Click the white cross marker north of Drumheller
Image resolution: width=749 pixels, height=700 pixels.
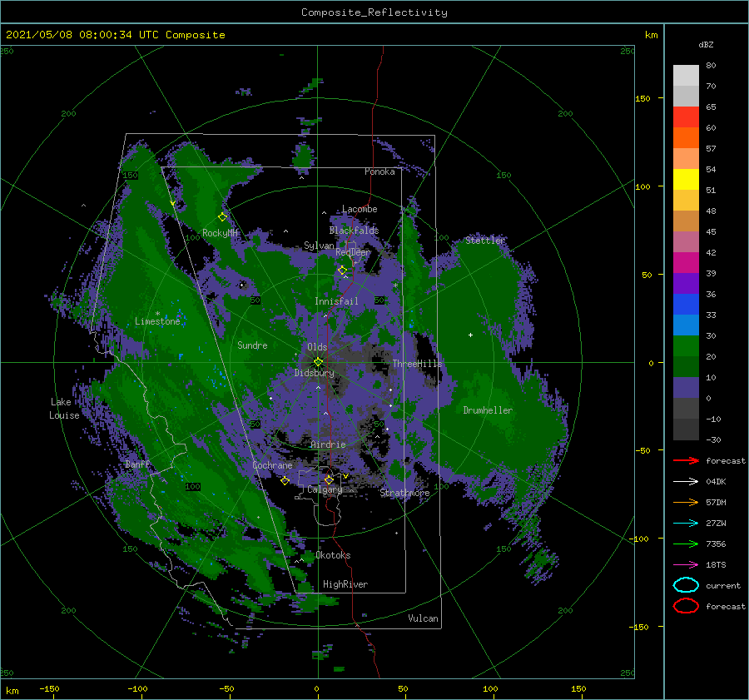pos(470,335)
